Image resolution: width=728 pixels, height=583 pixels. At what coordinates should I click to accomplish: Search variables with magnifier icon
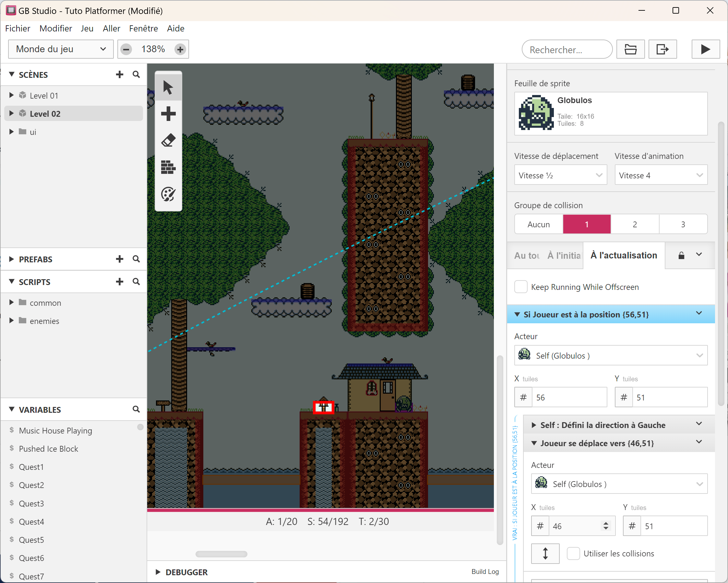[x=136, y=409]
